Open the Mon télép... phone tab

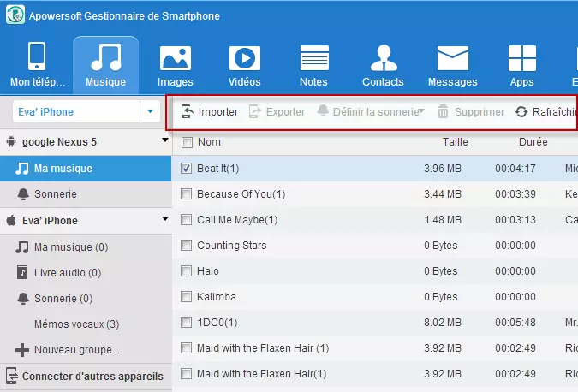pyautogui.click(x=37, y=65)
